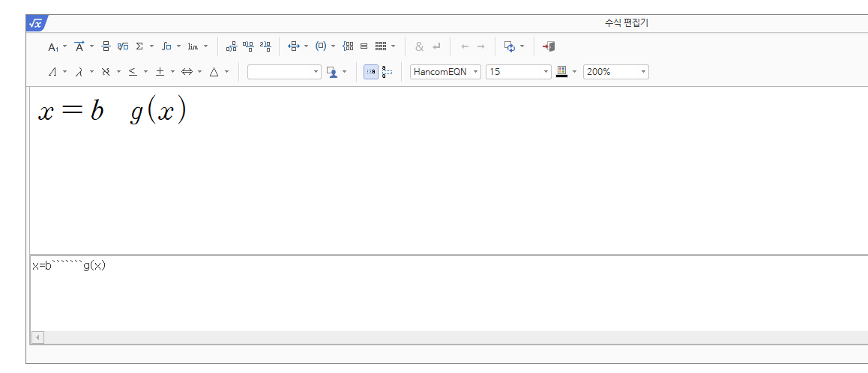868x373 pixels.
Task: Open the 200% zoom dropdown
Action: [x=615, y=72]
